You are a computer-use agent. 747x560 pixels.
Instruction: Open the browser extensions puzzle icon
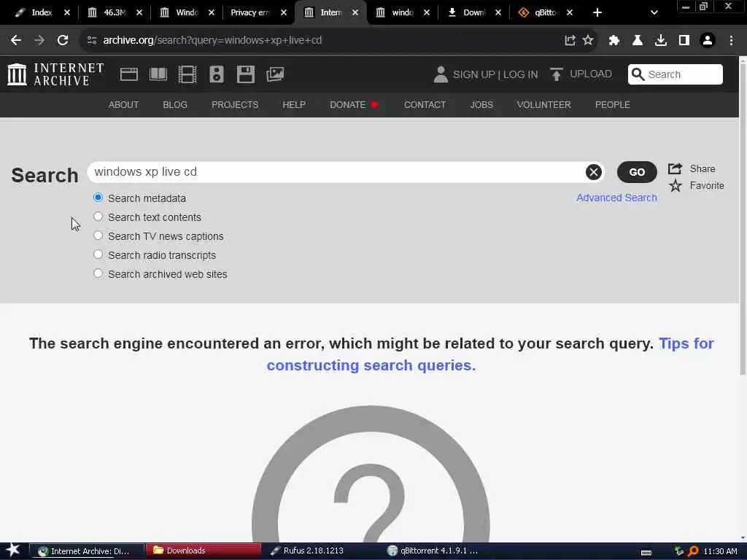pos(614,41)
